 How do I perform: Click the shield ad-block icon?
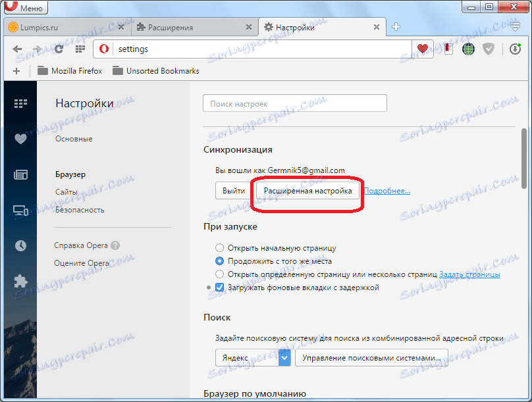(489, 49)
